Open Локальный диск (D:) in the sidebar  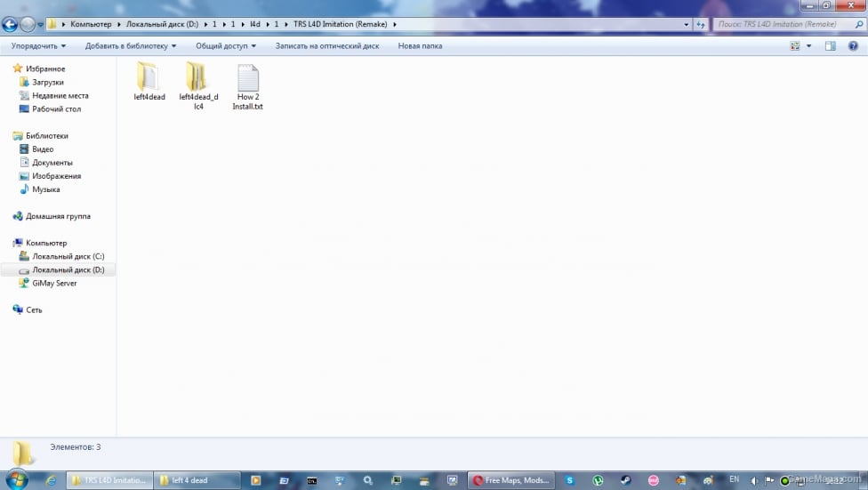[68, 269]
